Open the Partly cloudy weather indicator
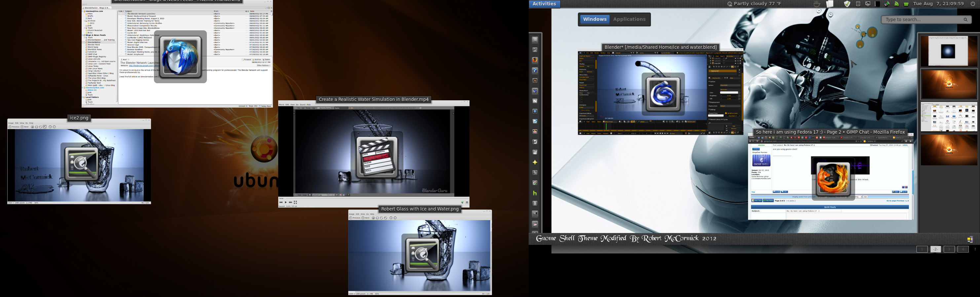Screen dimensions: 980x297 click(x=754, y=4)
